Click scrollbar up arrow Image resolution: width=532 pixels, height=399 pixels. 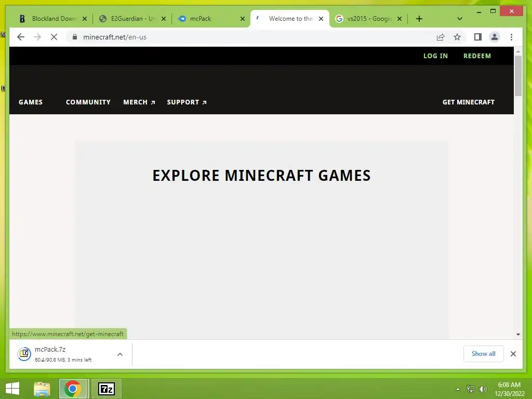click(518, 51)
